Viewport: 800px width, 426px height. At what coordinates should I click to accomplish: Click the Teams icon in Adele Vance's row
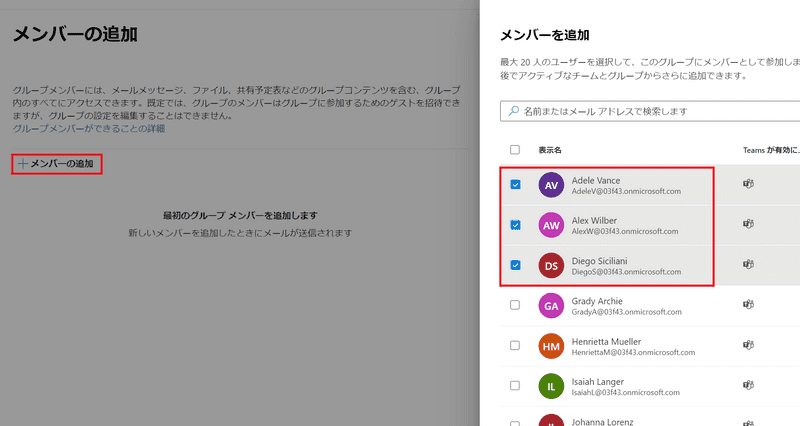(748, 185)
